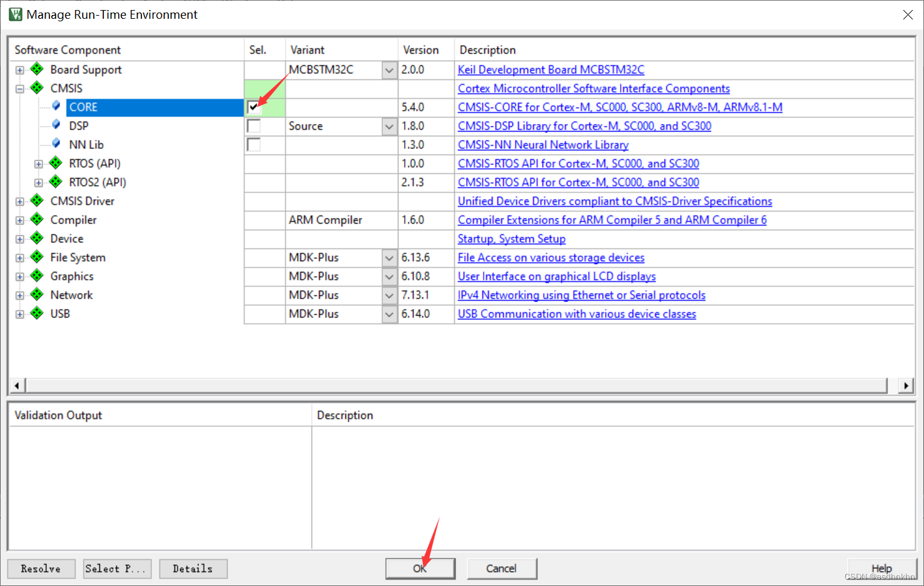Click the horizontal scrollbar right arrow
The width and height of the screenshot is (924, 586).
coord(906,386)
